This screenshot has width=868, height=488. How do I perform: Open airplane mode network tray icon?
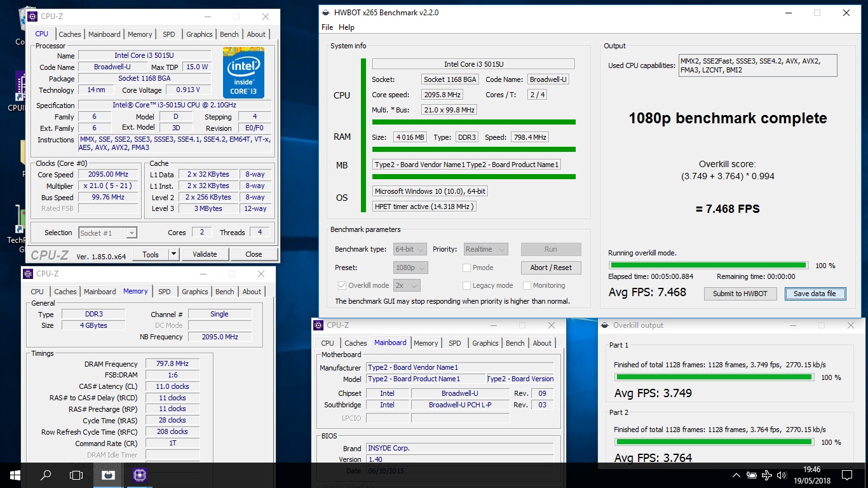click(767, 475)
